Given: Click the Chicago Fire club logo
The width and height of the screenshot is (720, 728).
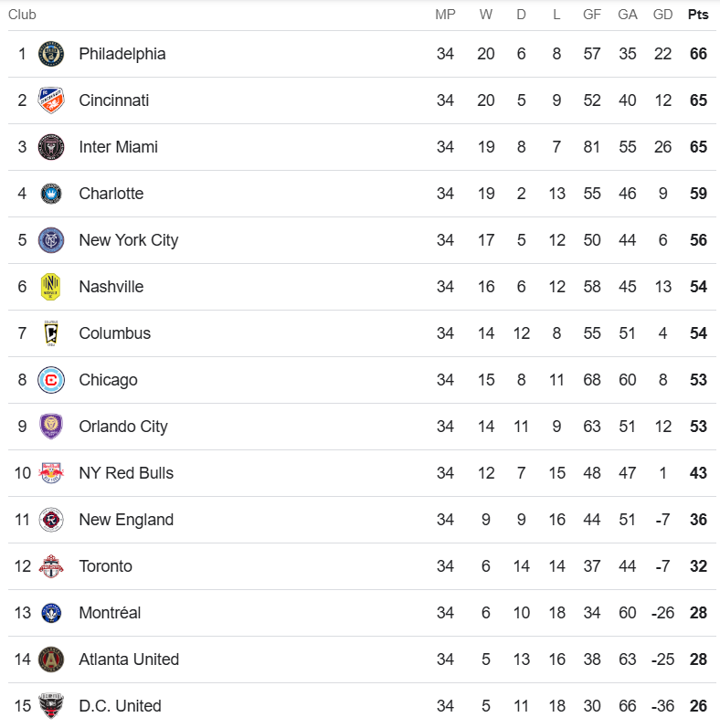Looking at the screenshot, I should pos(51,380).
